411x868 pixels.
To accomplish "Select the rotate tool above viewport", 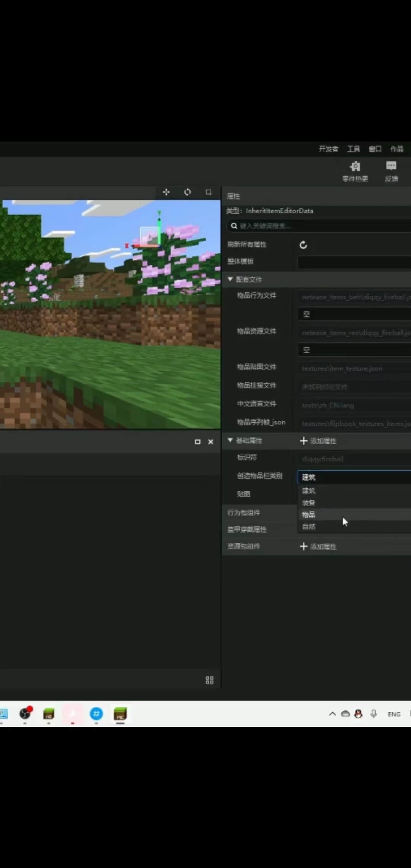I will click(x=187, y=192).
